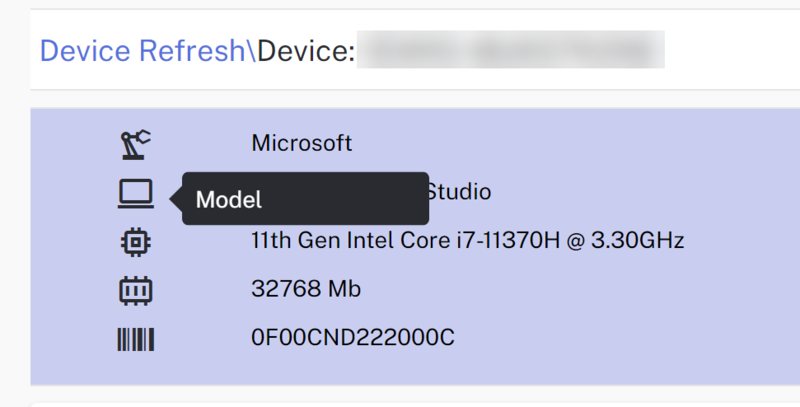Click the Mb memory unit label

(345, 290)
